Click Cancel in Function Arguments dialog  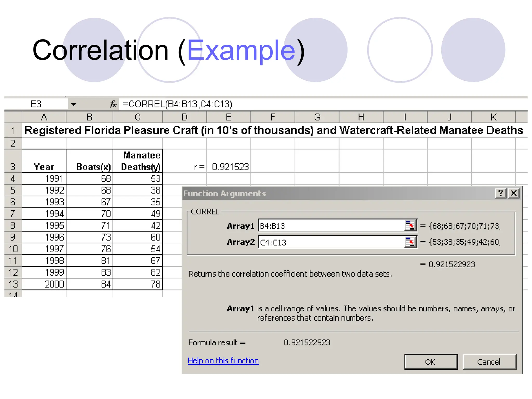pos(489,362)
